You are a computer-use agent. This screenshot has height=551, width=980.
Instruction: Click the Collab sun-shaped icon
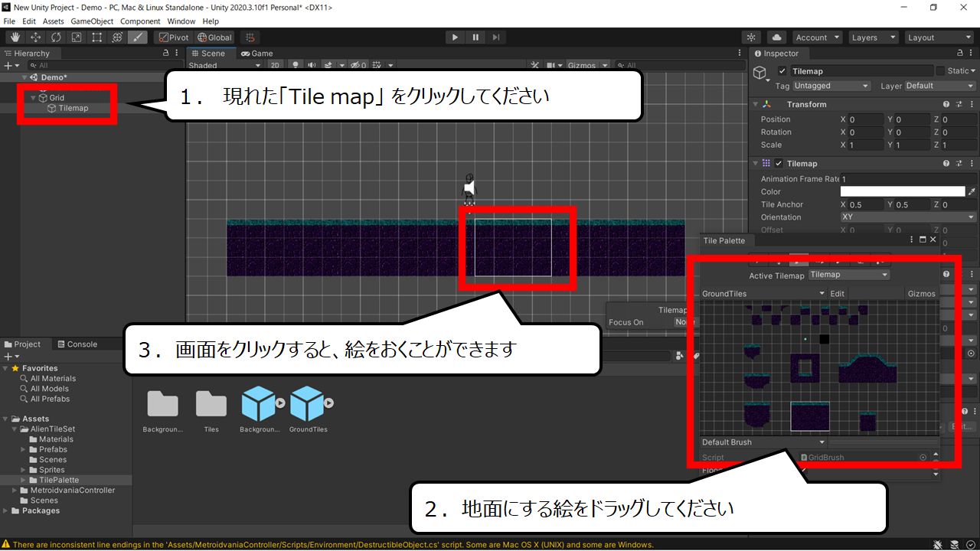point(752,37)
